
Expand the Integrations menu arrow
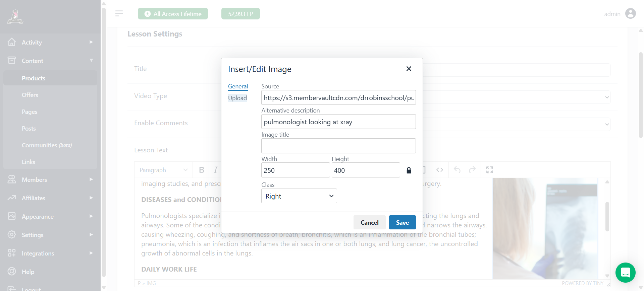(x=91, y=253)
